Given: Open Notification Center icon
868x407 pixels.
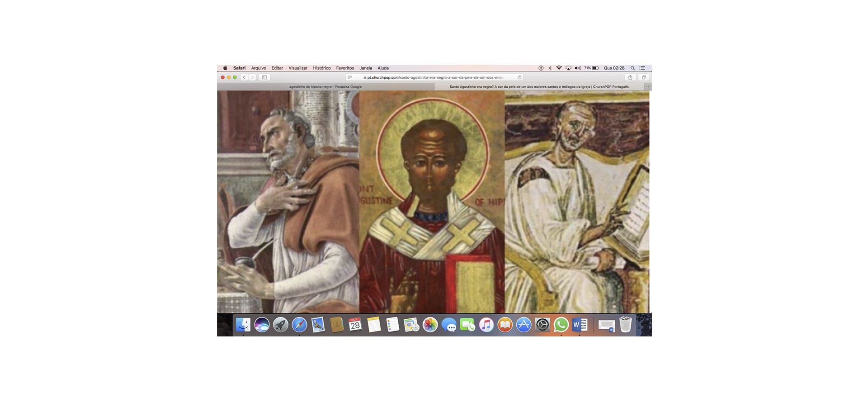Looking at the screenshot, I should (x=642, y=68).
